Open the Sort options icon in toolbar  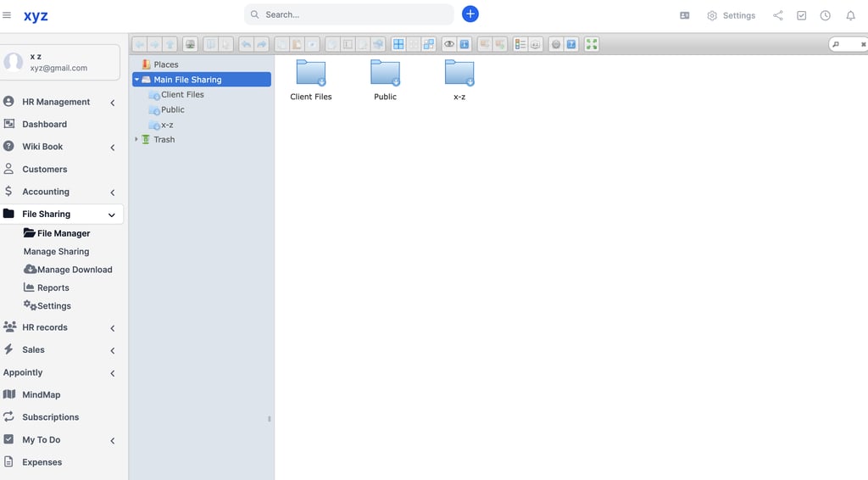click(536, 44)
